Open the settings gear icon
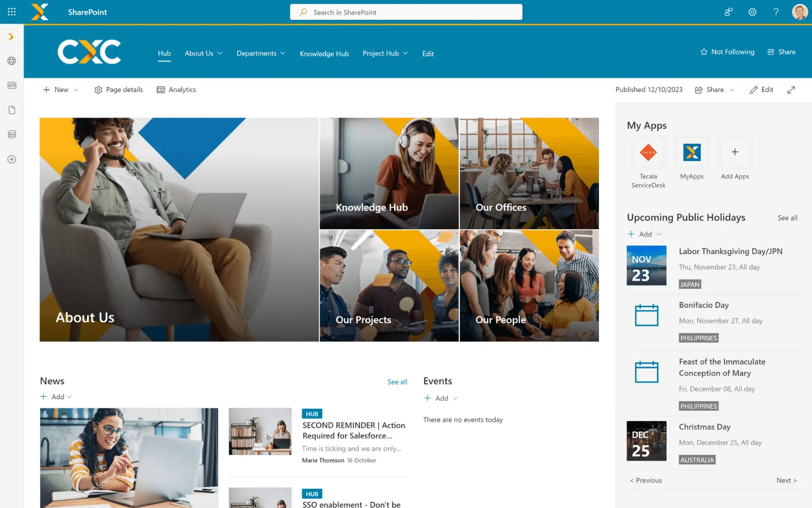This screenshot has width=812, height=508. click(752, 12)
